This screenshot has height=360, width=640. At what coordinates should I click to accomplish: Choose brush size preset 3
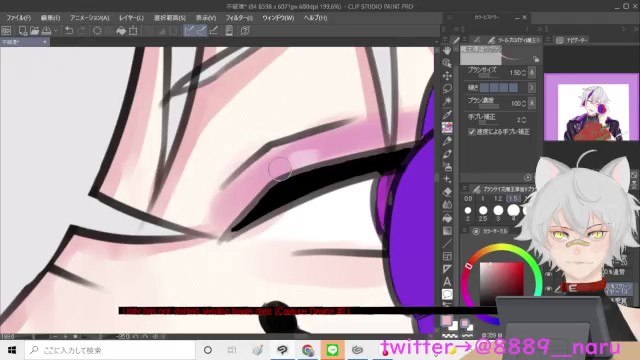(498, 213)
